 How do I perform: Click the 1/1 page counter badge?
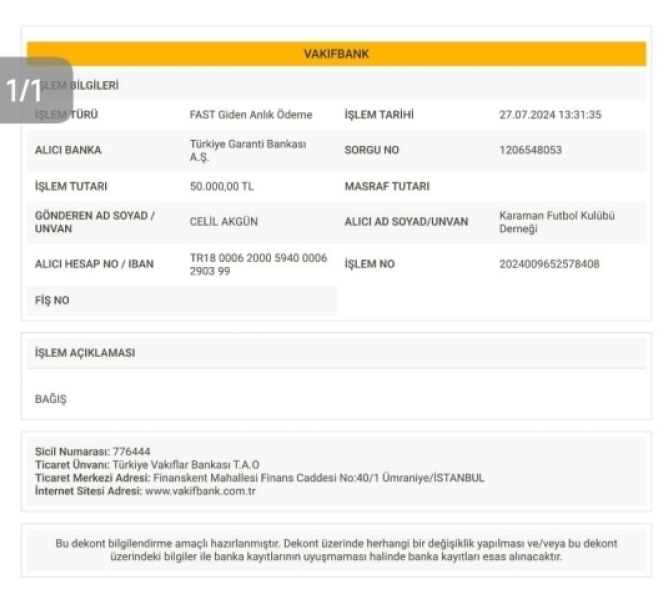pyautogui.click(x=36, y=90)
